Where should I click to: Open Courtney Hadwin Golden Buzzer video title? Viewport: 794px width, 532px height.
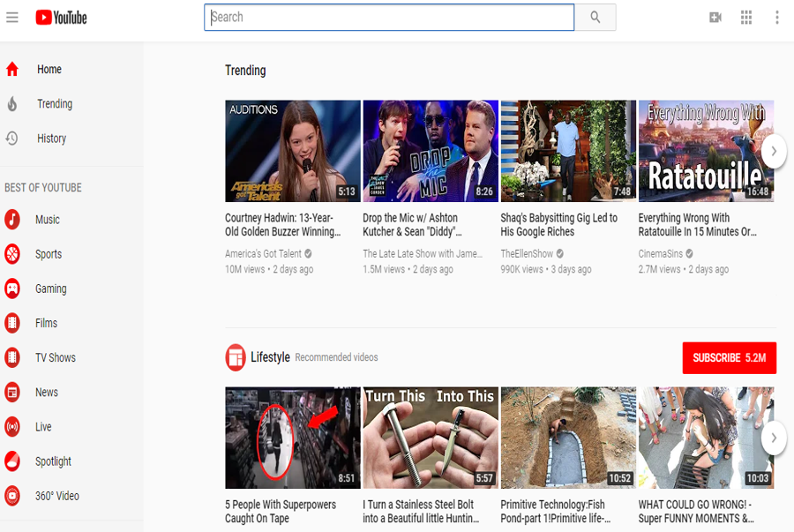pos(282,225)
